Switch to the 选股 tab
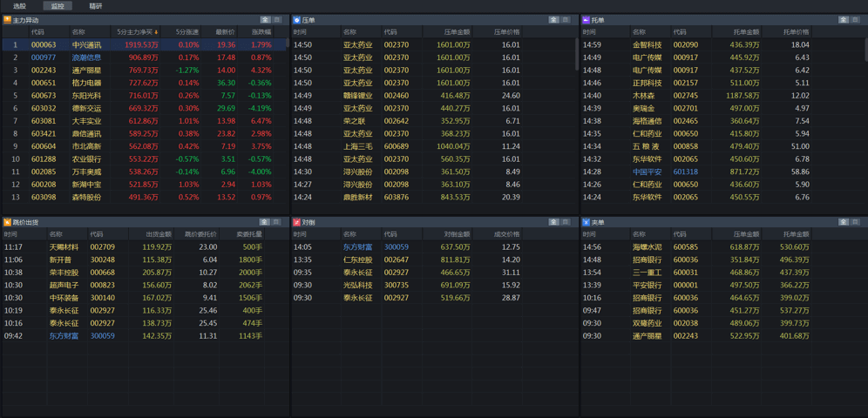 (20, 6)
